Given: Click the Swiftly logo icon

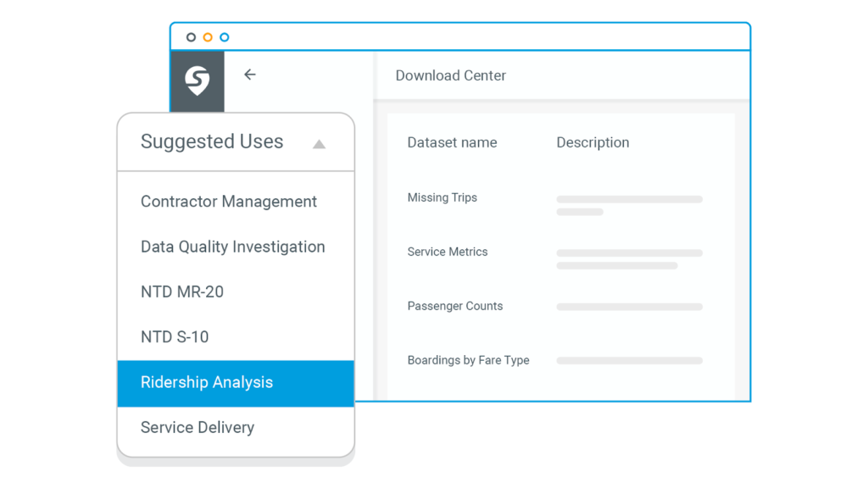Looking at the screenshot, I should [197, 80].
